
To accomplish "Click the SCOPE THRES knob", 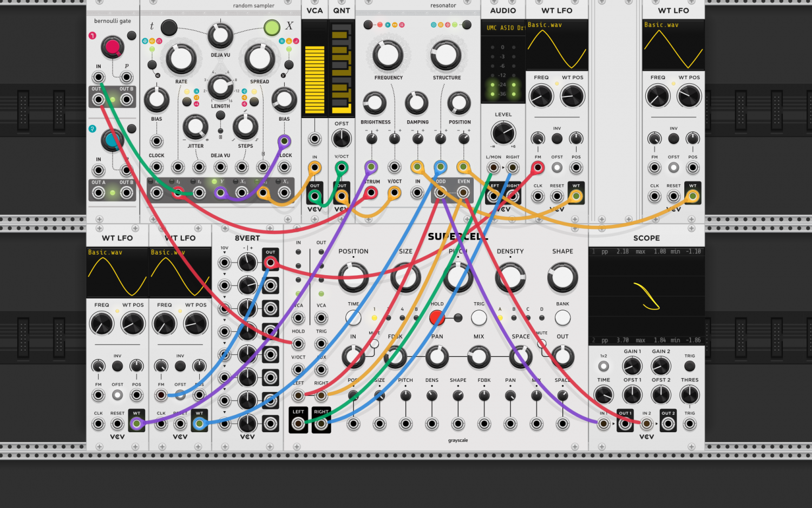I will click(690, 395).
